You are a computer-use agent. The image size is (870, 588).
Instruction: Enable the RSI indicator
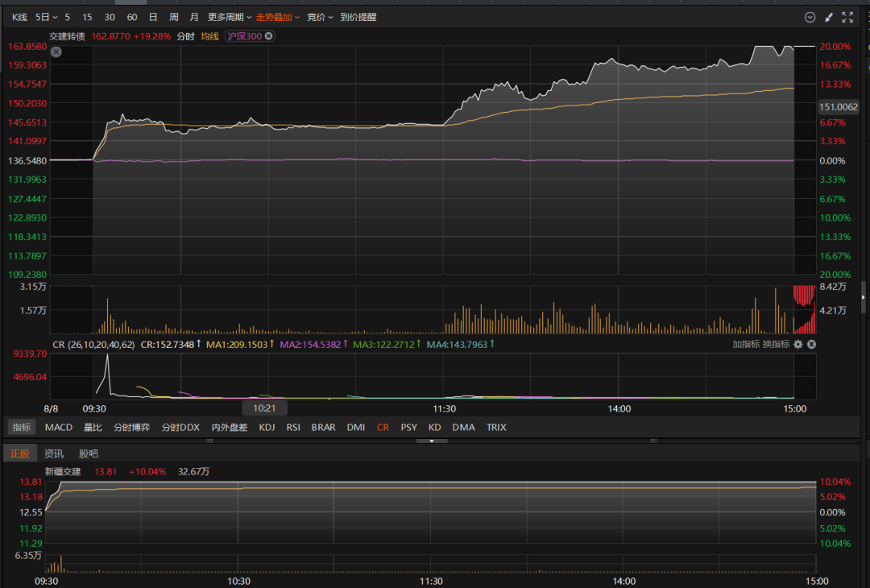293,427
